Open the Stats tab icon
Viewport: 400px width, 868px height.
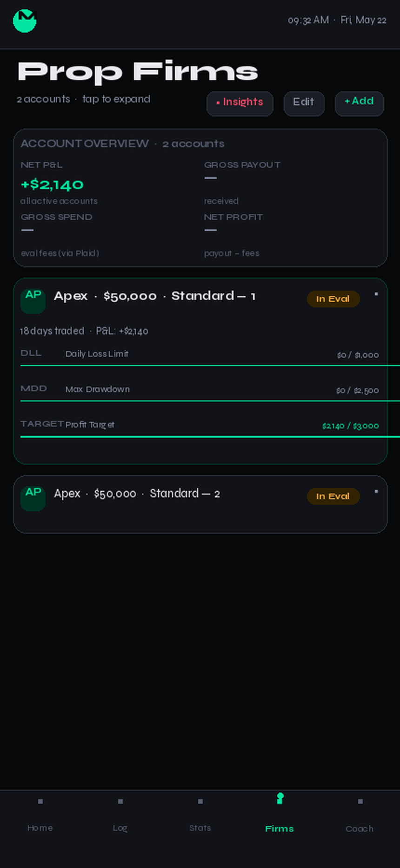click(200, 801)
